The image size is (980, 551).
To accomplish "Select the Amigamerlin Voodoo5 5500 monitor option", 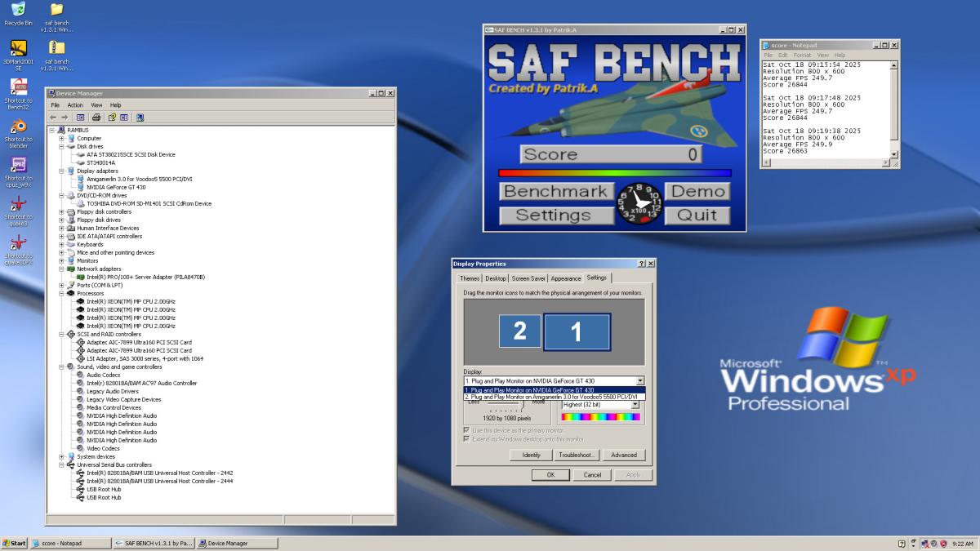I will [x=551, y=397].
